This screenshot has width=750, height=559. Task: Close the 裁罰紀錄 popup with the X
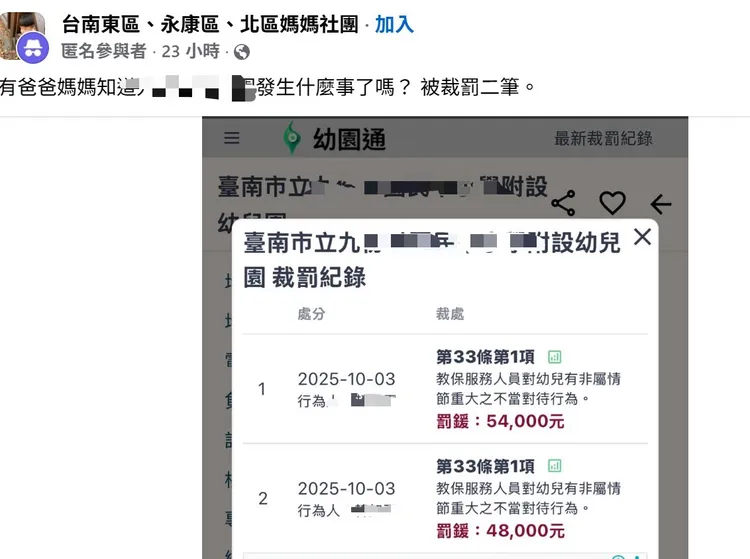pos(642,237)
